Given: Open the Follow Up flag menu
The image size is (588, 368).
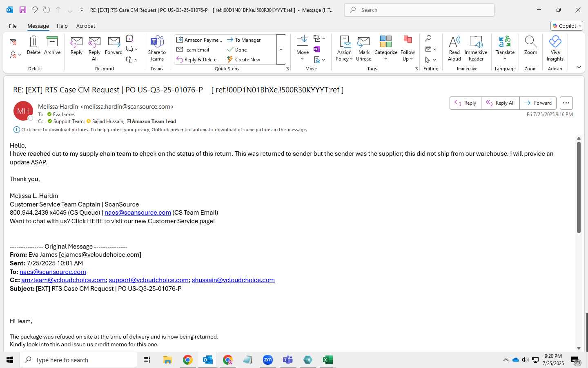Looking at the screenshot, I should pyautogui.click(x=408, y=49).
